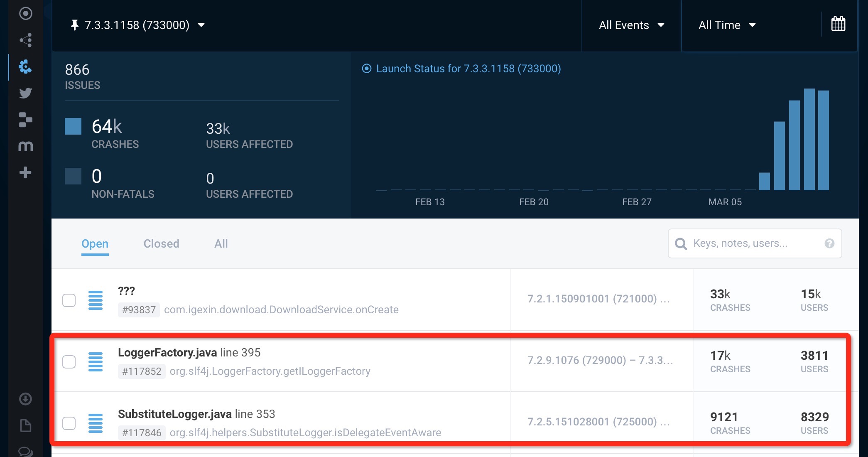Viewport: 868px width, 457px height.
Task: Expand the 7.3.3.1158 version dropdown
Action: (138, 25)
